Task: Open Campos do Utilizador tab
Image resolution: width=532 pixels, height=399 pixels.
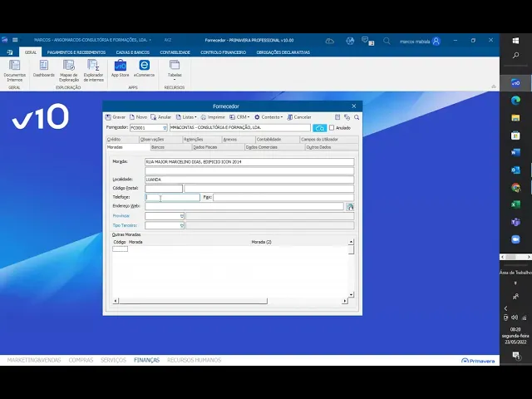Action: coord(329,140)
